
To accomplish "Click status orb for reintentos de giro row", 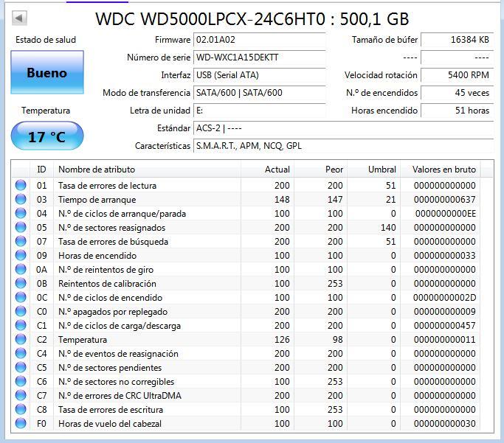I will click(21, 269).
